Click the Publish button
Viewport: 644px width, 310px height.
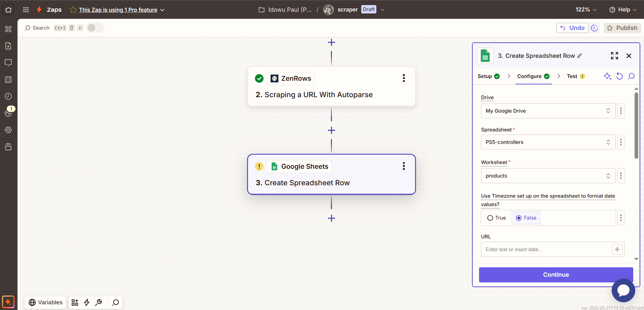click(622, 28)
